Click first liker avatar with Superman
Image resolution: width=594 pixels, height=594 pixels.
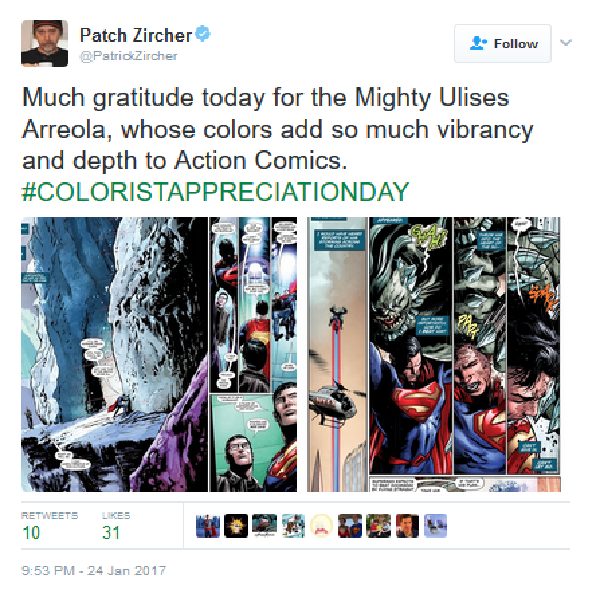pyautogui.click(x=208, y=526)
